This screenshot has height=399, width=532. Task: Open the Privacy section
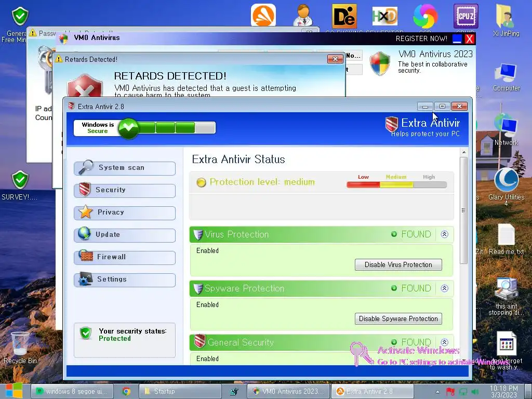coord(125,212)
